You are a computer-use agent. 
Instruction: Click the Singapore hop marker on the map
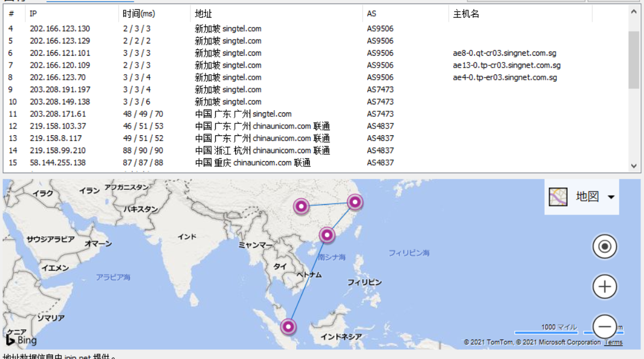point(288,327)
